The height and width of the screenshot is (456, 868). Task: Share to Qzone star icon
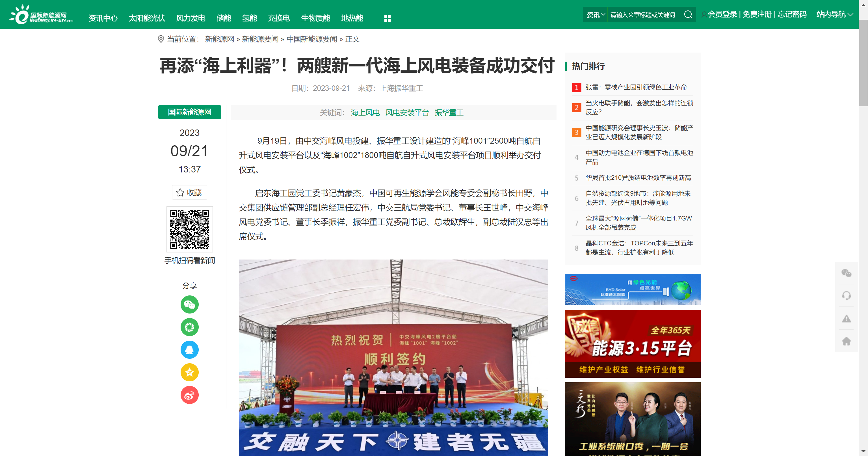click(x=189, y=372)
